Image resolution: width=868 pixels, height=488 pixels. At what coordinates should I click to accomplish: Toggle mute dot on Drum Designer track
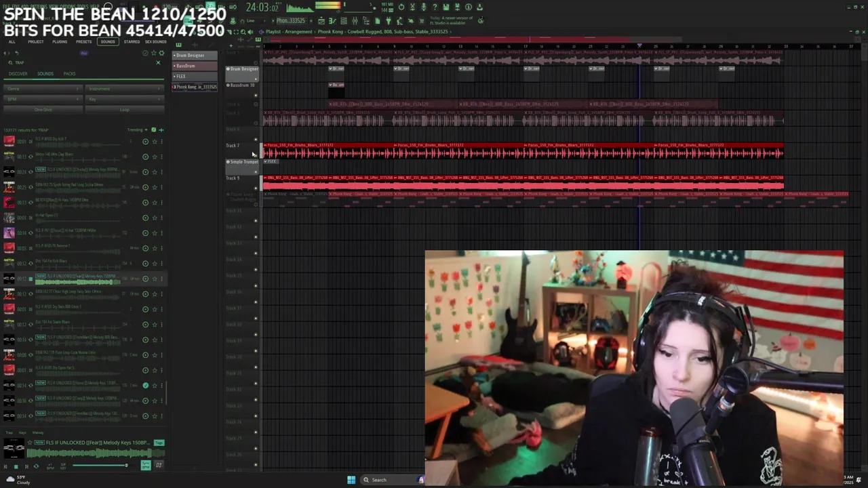[x=256, y=79]
